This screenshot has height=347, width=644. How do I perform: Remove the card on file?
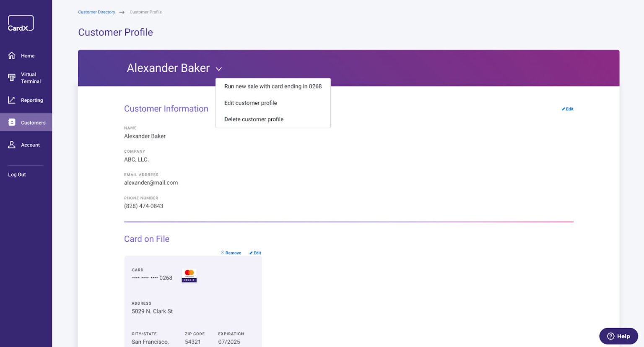[230, 253]
